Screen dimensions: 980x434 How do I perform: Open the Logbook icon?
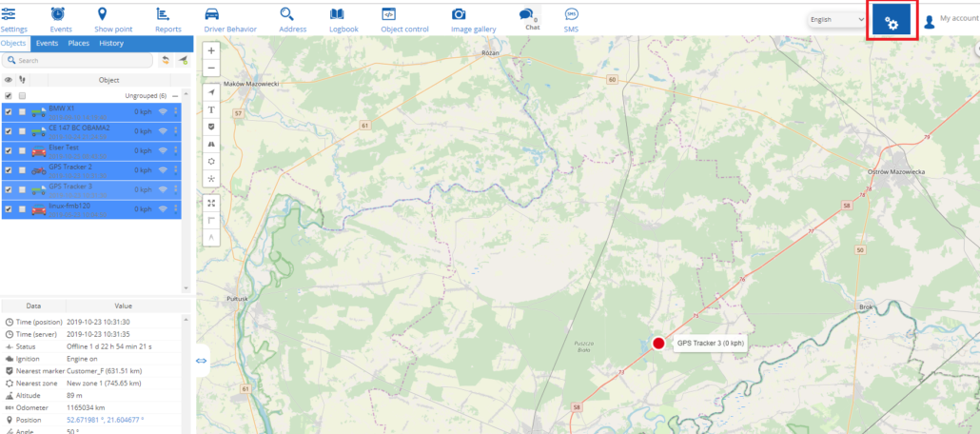coord(337,14)
